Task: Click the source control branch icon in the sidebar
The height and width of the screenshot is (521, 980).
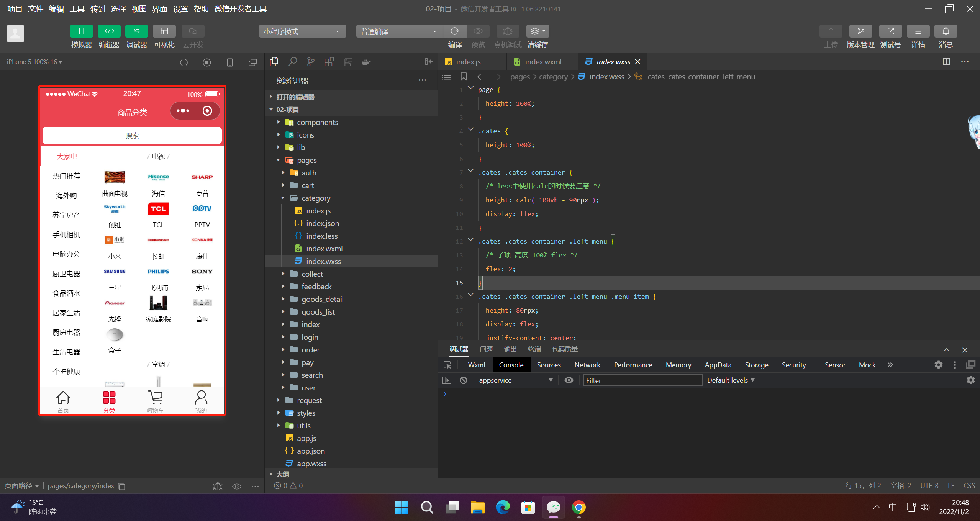Action: pos(311,62)
